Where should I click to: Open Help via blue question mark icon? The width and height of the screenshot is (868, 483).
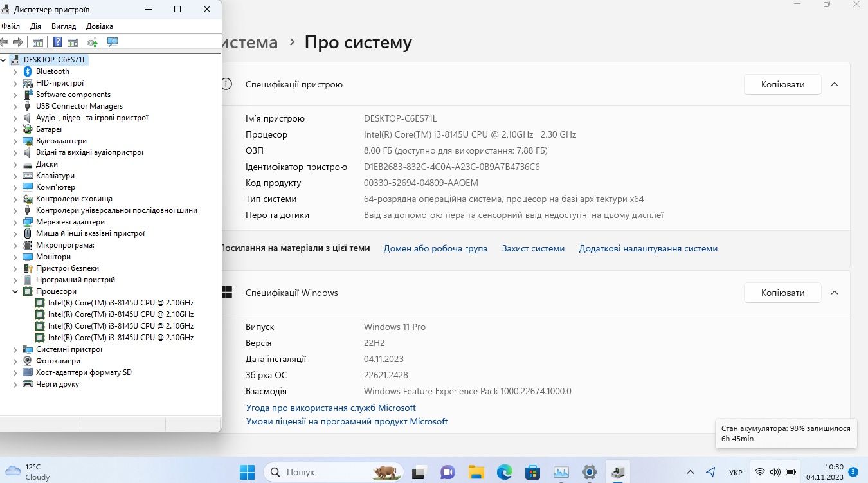click(x=58, y=42)
